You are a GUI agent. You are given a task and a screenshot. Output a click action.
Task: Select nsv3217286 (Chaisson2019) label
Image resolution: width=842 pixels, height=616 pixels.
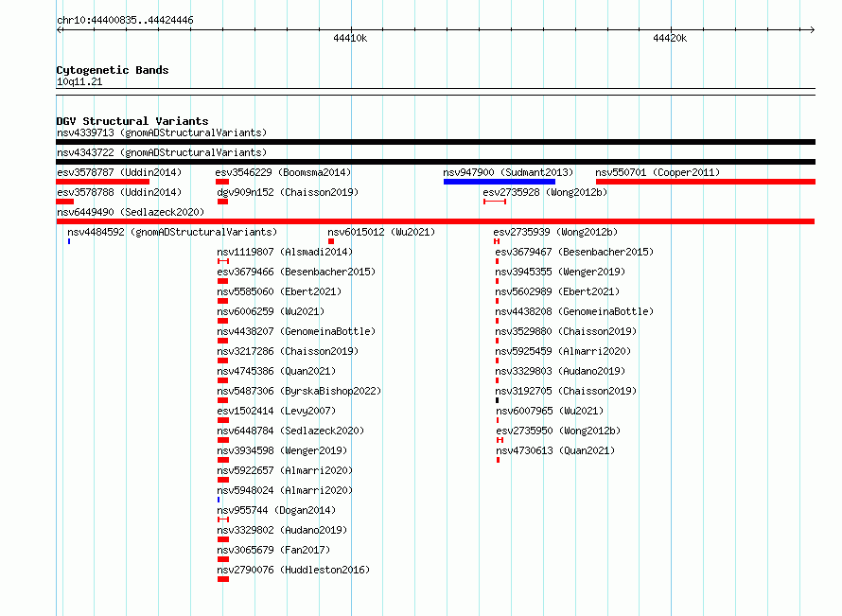pyautogui.click(x=288, y=351)
